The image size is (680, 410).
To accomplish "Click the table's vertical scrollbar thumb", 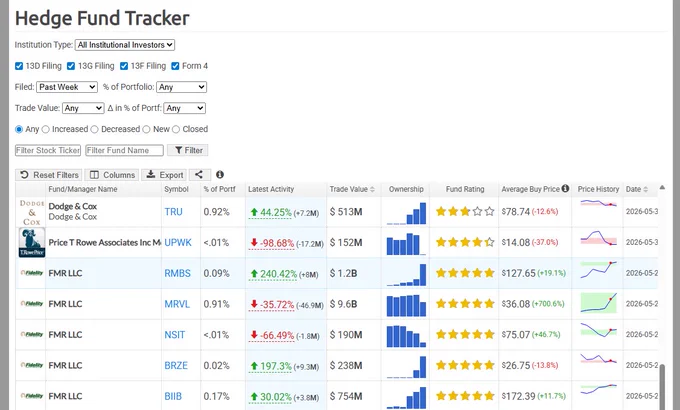I will click(x=662, y=387).
